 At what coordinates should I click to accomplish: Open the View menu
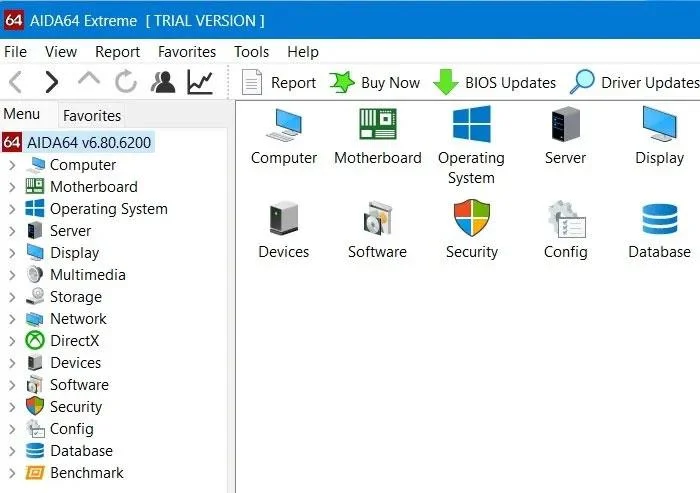tap(61, 52)
